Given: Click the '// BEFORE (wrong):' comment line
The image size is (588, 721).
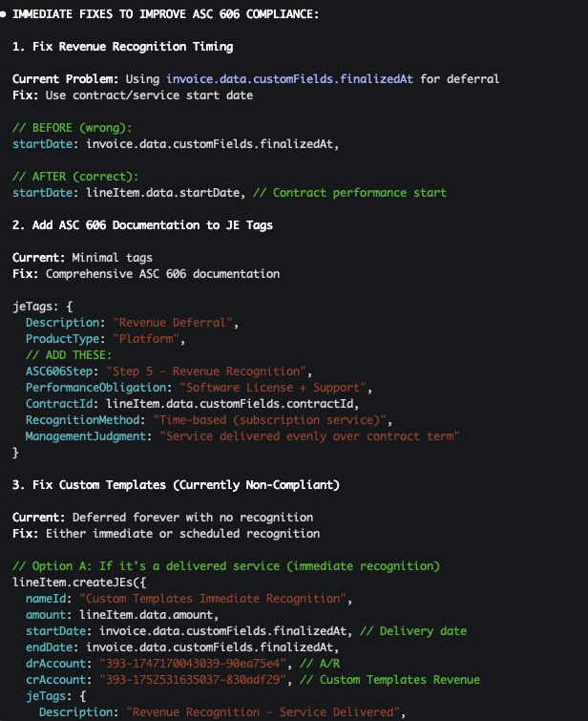Looking at the screenshot, I should coord(73,128).
